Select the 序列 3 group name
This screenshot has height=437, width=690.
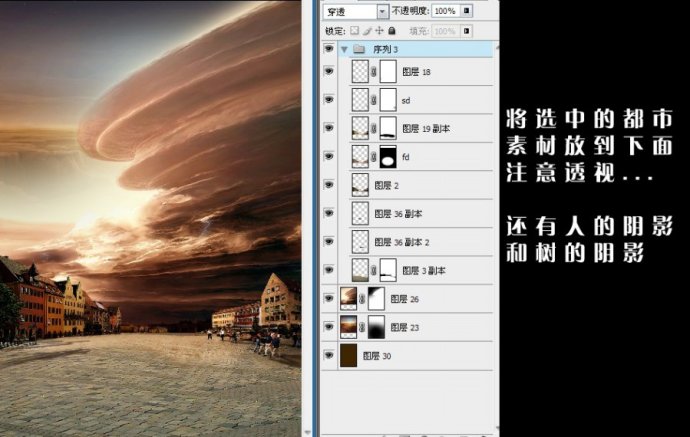coord(385,49)
